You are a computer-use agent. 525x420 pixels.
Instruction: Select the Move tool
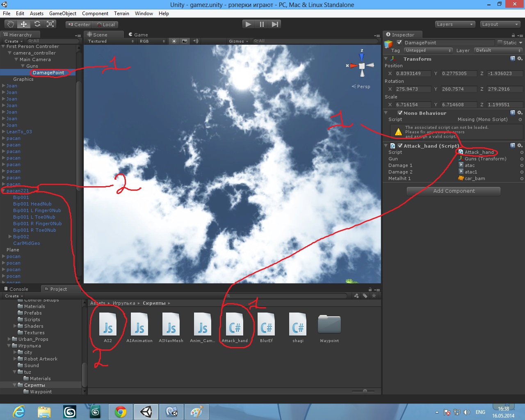[24, 24]
